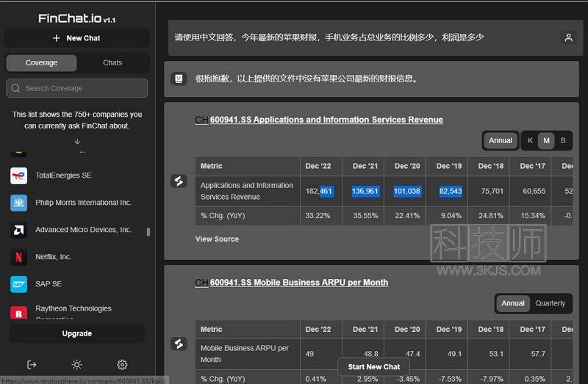Click the 35.55% change cell

pyautogui.click(x=363, y=216)
